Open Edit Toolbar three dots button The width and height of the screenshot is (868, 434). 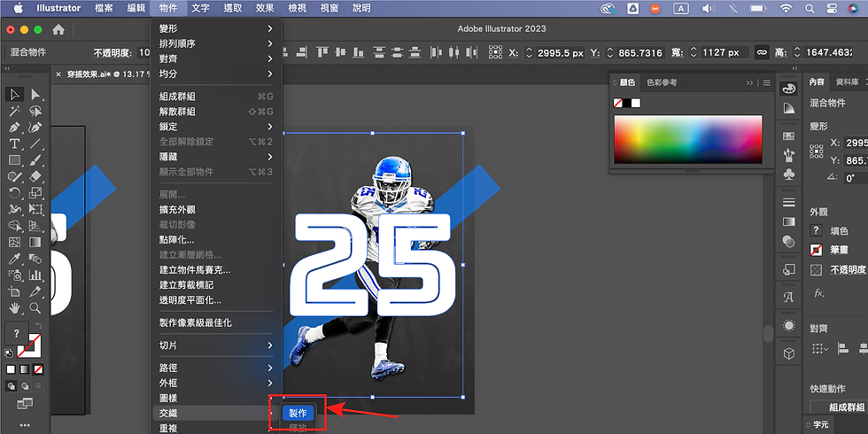[x=25, y=425]
